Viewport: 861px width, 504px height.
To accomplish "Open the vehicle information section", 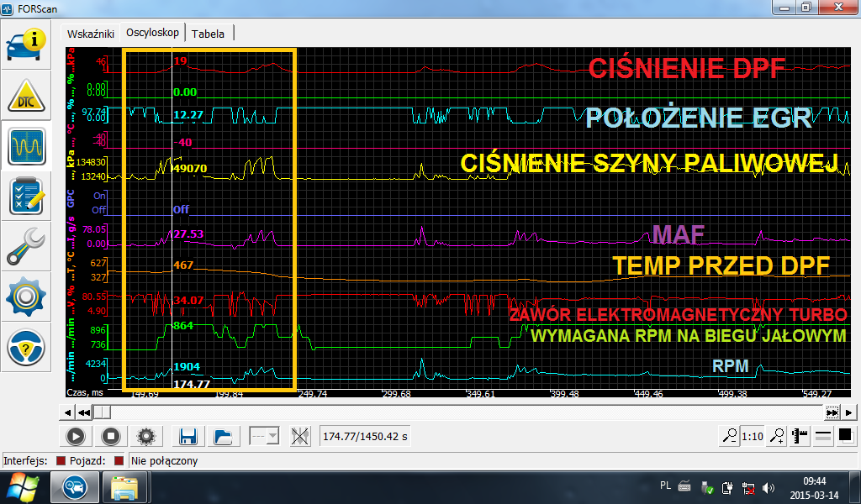I will 26,45.
